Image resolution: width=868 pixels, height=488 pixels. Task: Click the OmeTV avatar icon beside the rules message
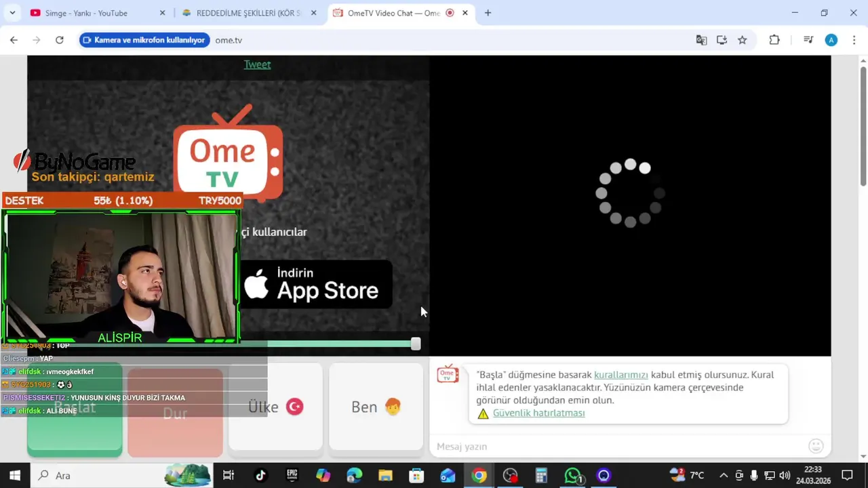click(x=448, y=373)
